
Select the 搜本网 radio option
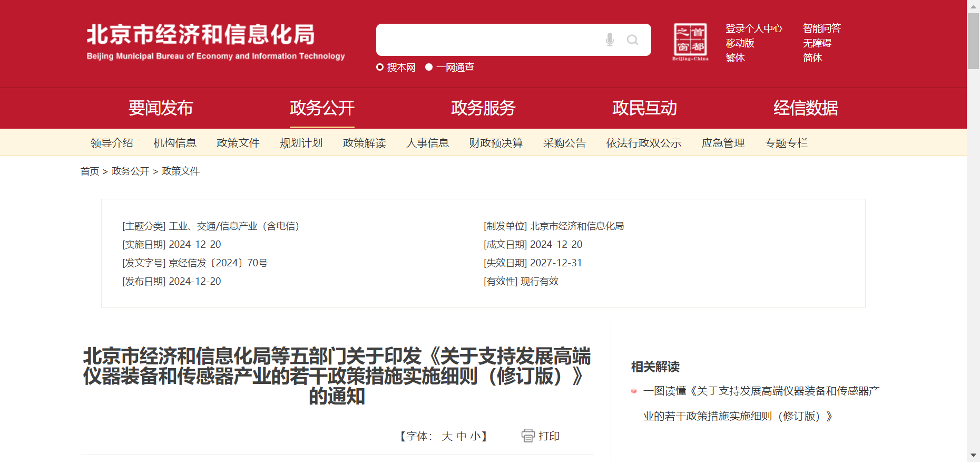(380, 67)
